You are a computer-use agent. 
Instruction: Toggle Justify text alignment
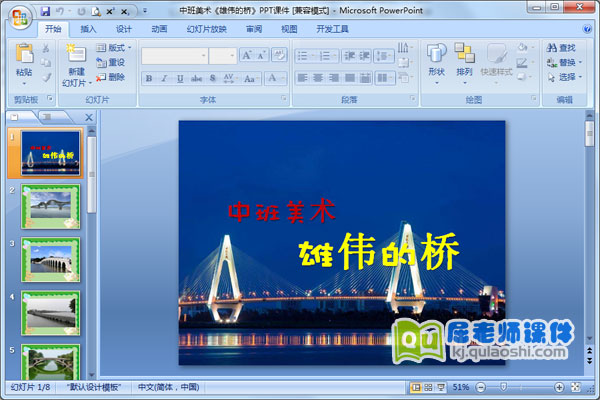[349, 78]
